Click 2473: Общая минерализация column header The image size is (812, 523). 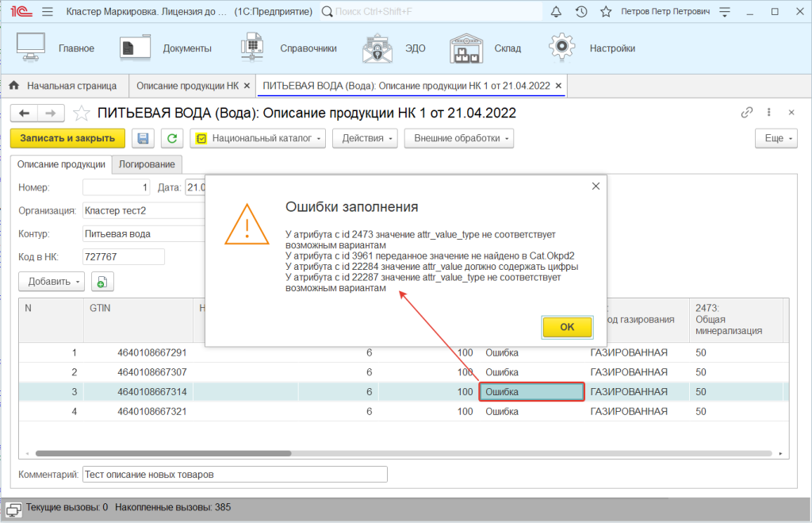coord(736,320)
